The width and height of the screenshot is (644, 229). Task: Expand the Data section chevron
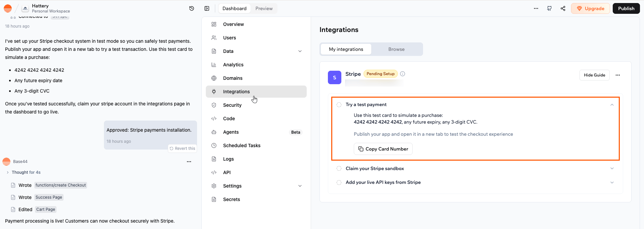click(300, 51)
